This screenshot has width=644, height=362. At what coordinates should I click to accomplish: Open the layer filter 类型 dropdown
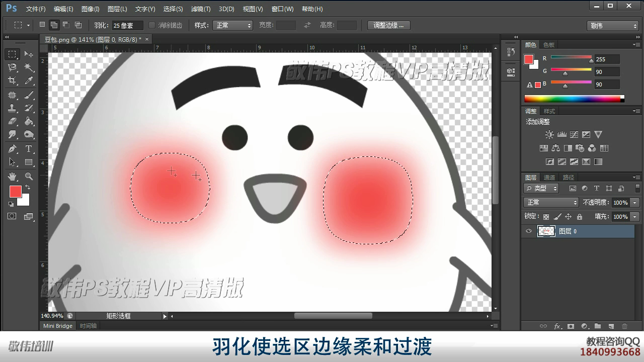click(541, 189)
